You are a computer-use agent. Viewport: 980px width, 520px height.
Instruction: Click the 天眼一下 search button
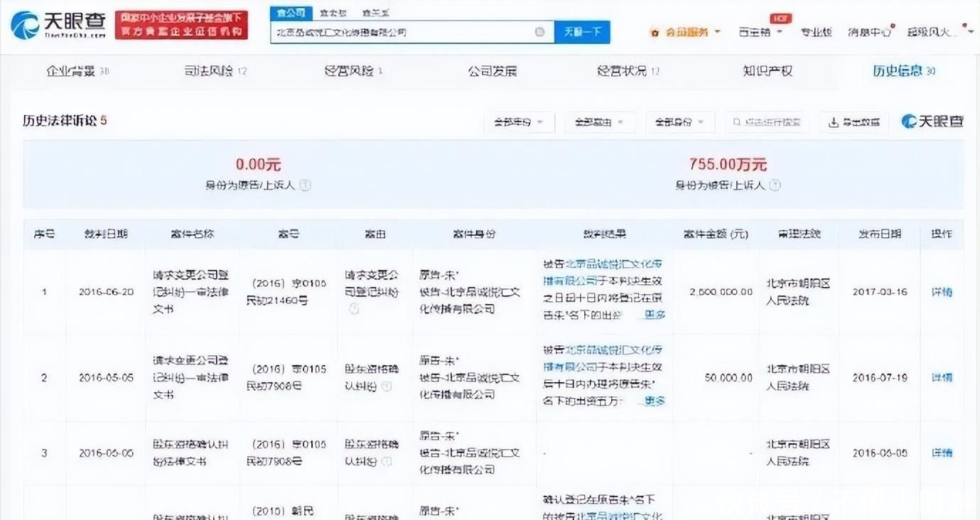pyautogui.click(x=582, y=32)
